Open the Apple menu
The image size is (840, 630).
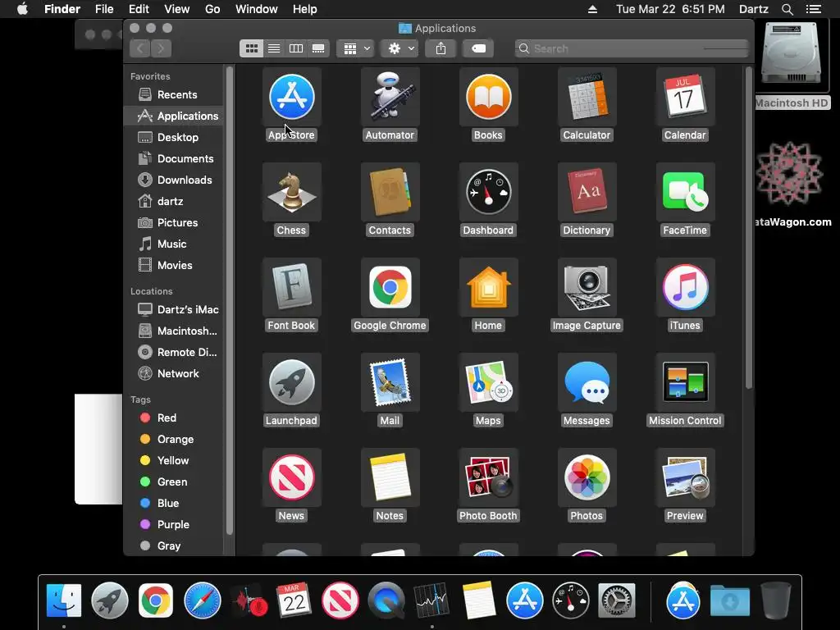pos(22,9)
